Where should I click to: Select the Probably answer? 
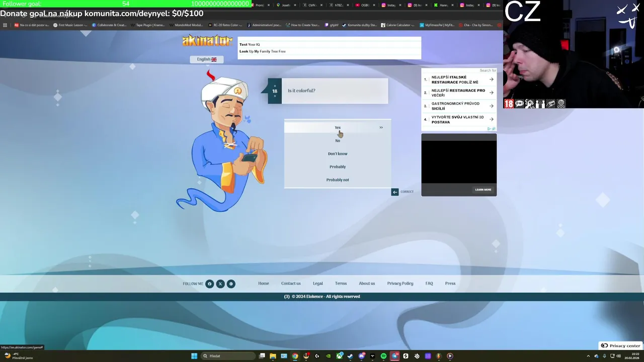[338, 166]
